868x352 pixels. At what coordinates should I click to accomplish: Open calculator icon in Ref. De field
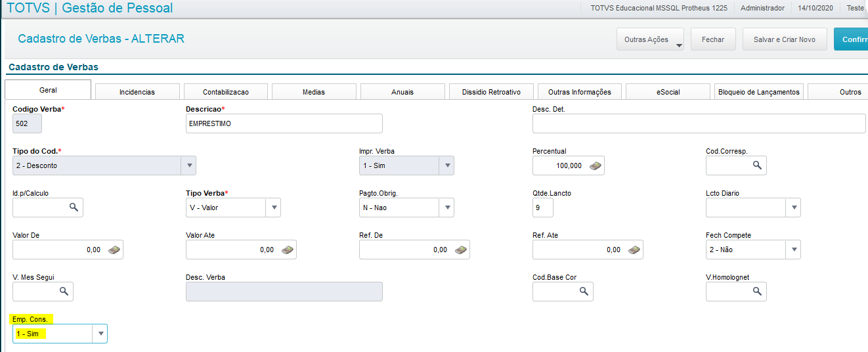(x=461, y=250)
